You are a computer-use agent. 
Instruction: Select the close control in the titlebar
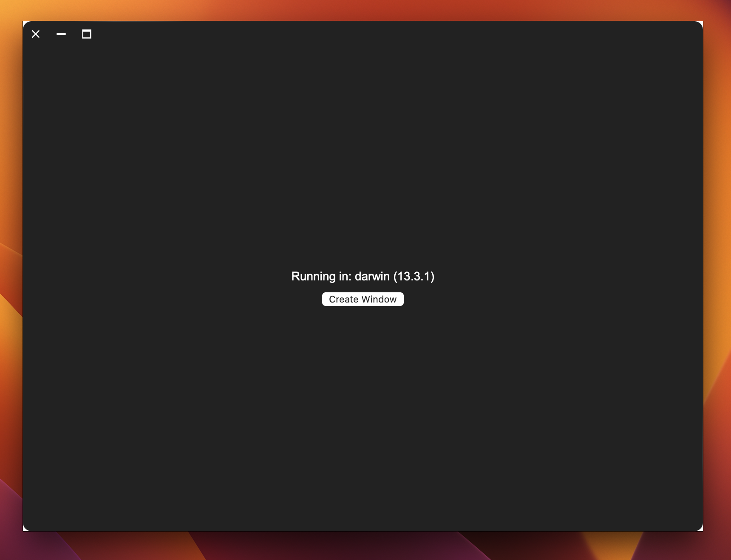click(36, 34)
